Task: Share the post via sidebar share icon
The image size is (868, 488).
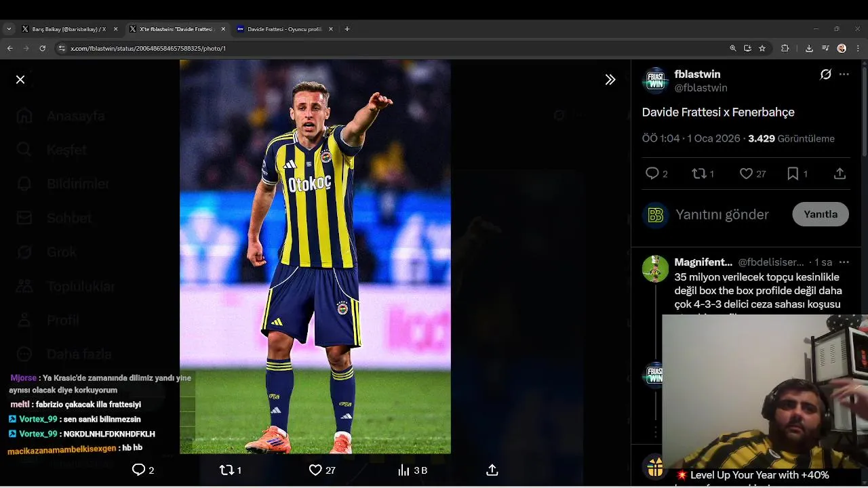Action: (840, 174)
